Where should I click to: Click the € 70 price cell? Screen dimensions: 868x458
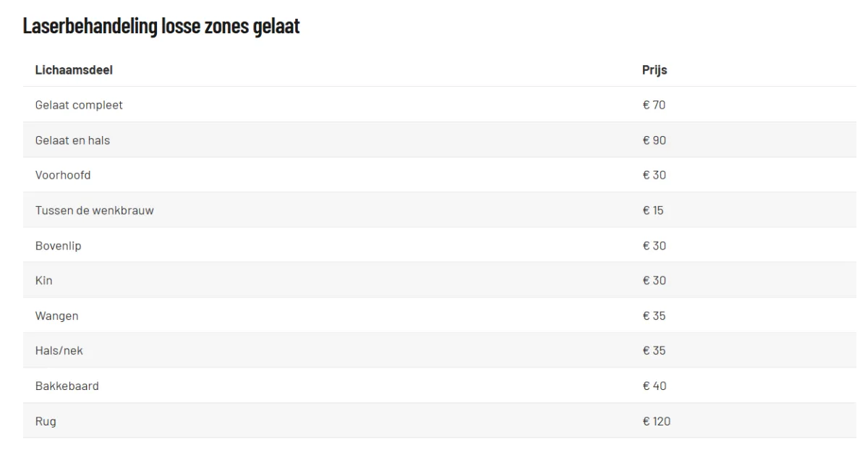click(x=654, y=105)
